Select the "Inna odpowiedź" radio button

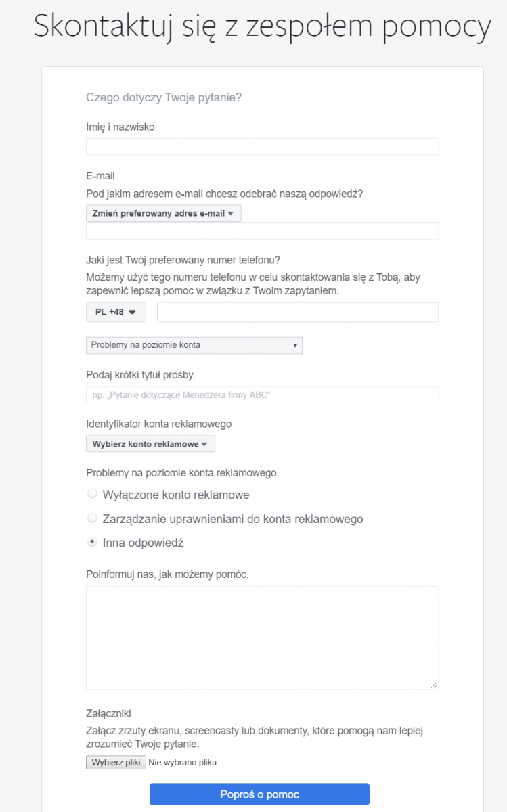pos(92,542)
